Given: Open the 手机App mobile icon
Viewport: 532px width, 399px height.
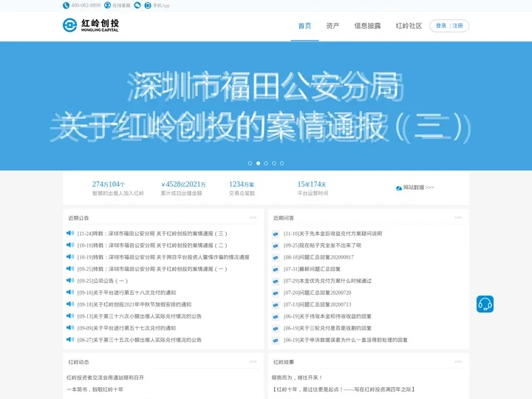Looking at the screenshot, I should 148,5.
